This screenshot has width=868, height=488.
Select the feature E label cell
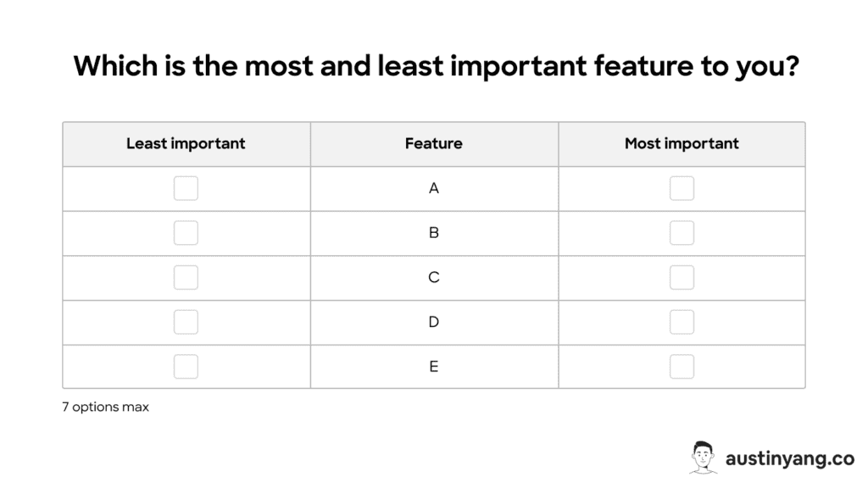coord(434,367)
